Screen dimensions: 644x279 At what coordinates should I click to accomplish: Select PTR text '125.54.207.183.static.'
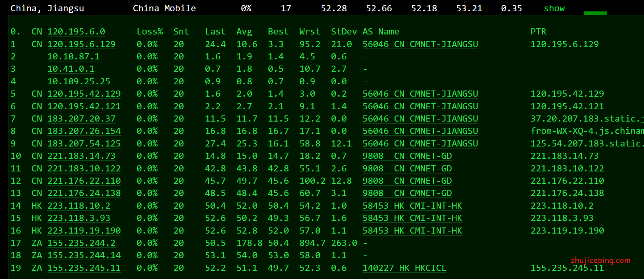tap(587, 144)
